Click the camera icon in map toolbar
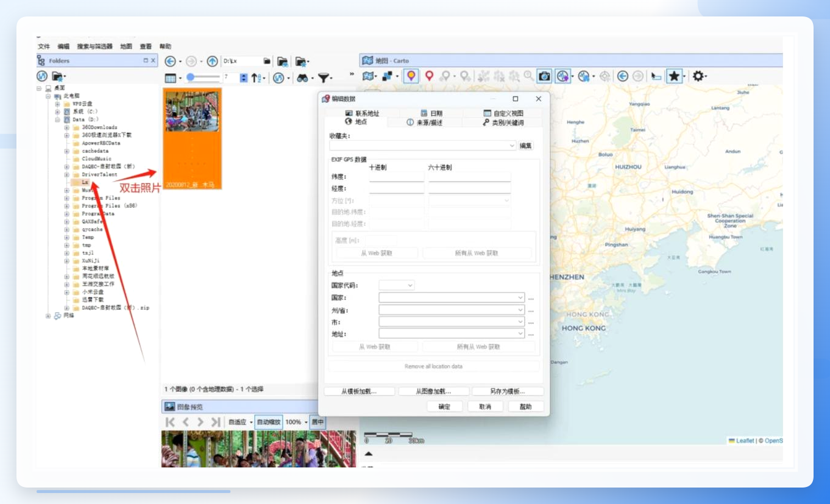The image size is (830, 504). tap(544, 76)
